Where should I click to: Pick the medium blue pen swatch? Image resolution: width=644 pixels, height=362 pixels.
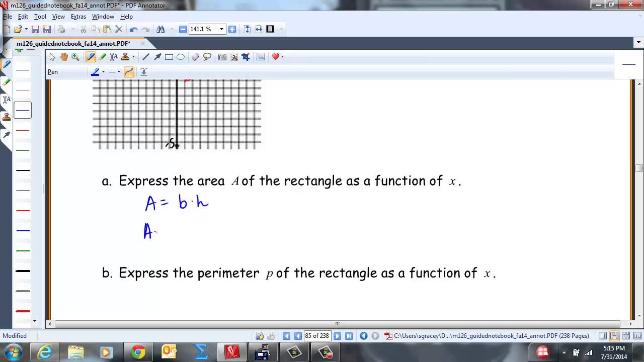coord(23,231)
